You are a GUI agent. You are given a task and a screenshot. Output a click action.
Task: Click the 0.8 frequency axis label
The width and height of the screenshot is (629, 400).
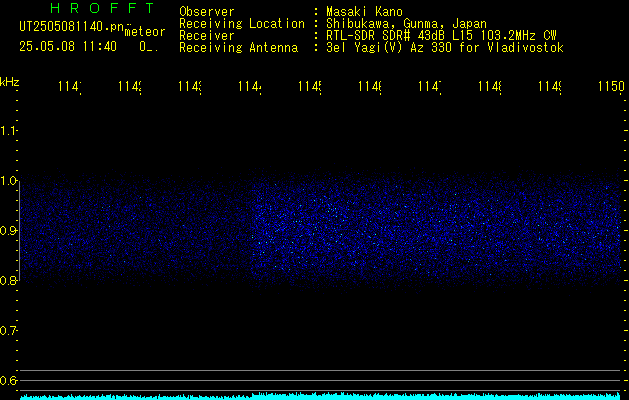(9, 281)
